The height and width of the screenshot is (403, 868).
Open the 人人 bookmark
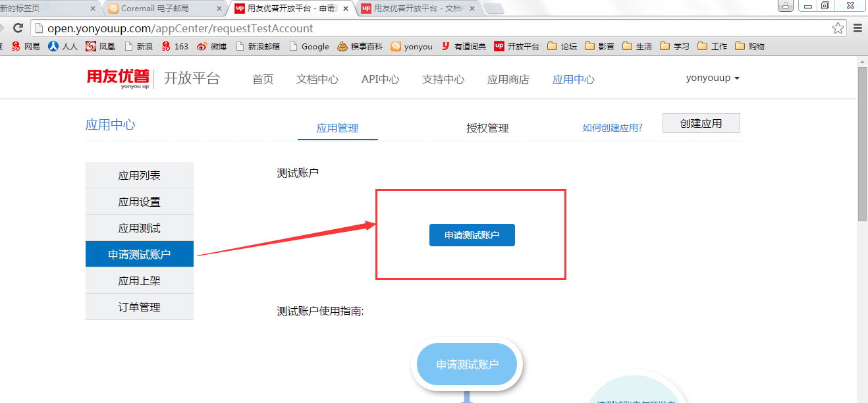pyautogui.click(x=63, y=46)
